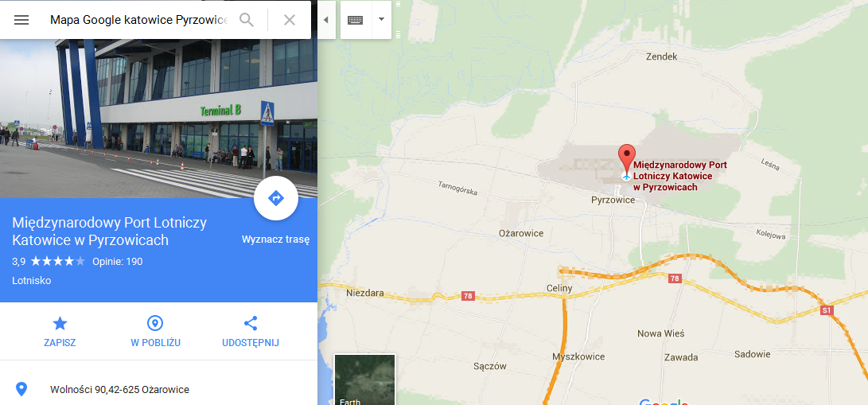Share using the UDOSTĘPNIJ icon

(250, 332)
